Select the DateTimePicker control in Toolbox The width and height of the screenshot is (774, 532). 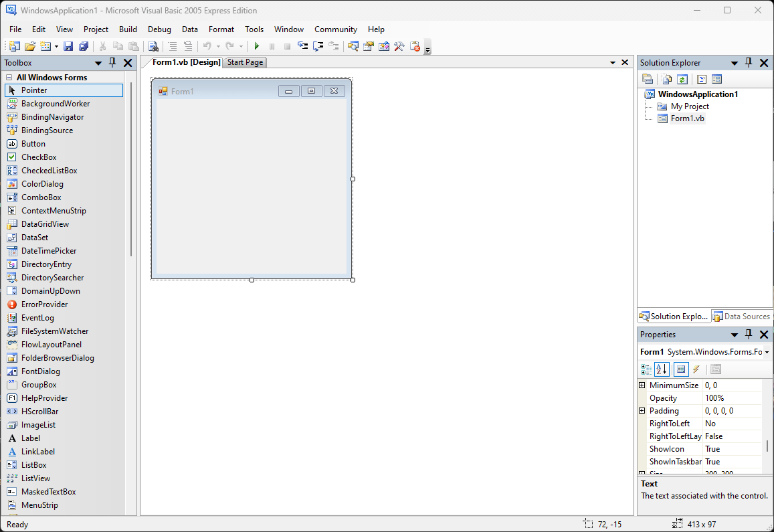point(64,251)
